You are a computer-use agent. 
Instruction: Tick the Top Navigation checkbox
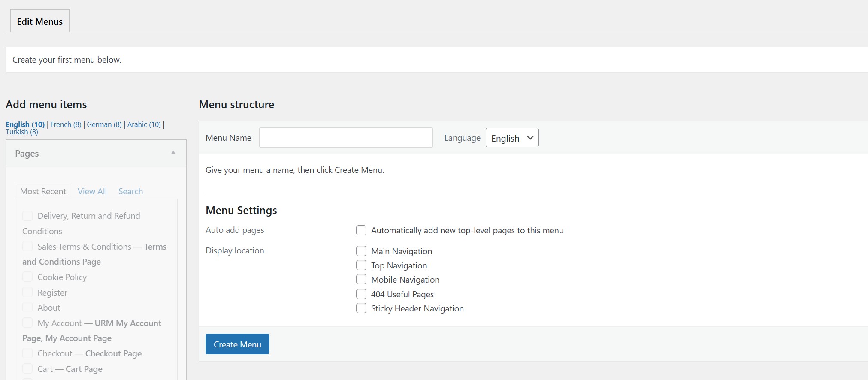[361, 265]
